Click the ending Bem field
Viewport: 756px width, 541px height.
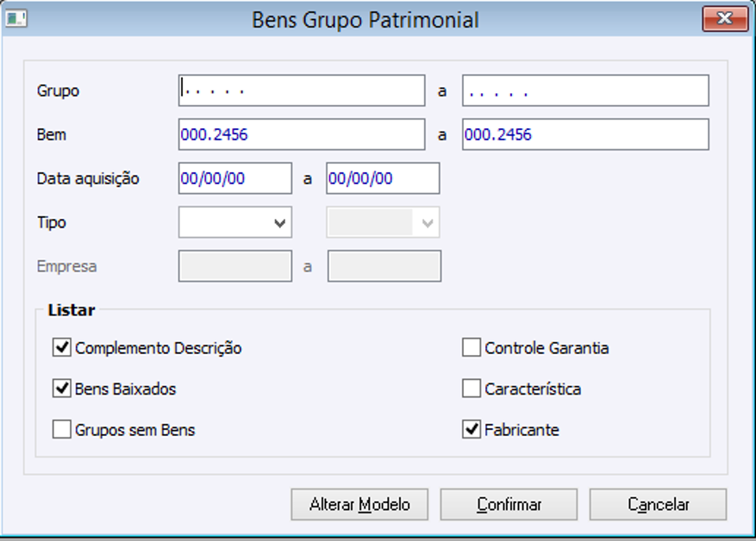coord(585,134)
